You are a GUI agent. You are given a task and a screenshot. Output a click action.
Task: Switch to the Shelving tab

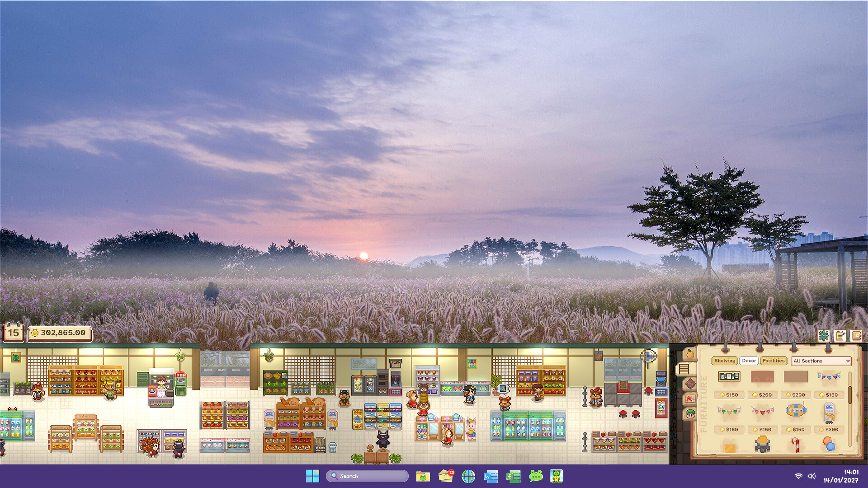click(725, 361)
